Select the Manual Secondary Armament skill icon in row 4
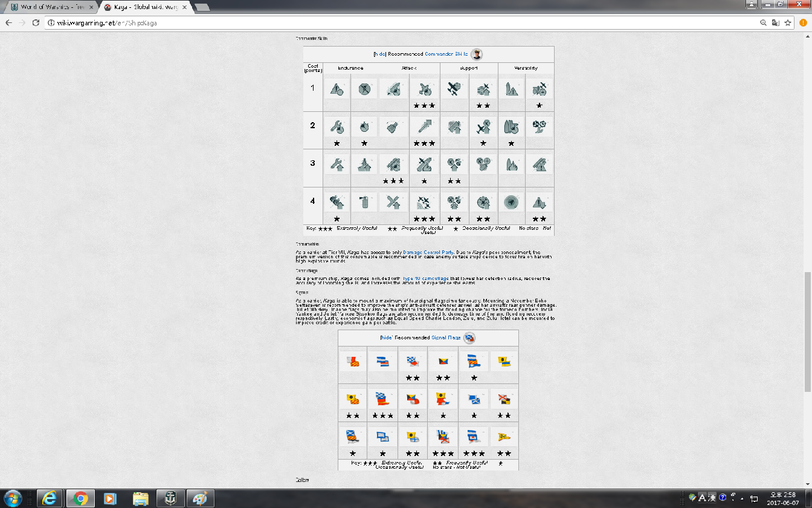This screenshot has height=508, width=812. (x=337, y=201)
